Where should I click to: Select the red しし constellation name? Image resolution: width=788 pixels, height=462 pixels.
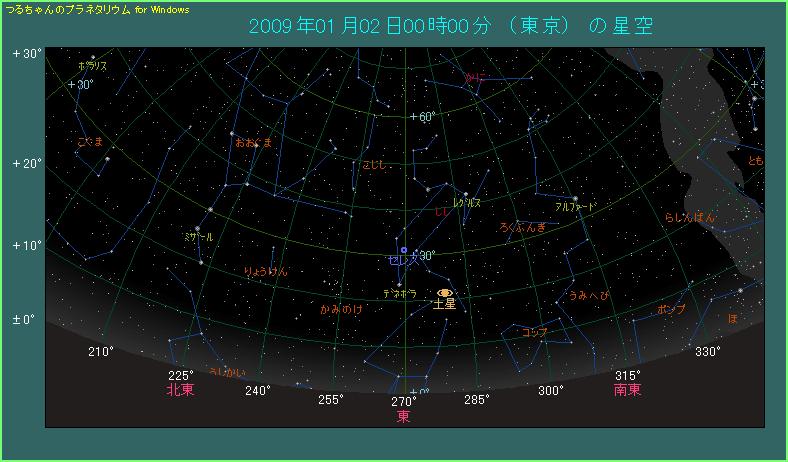click(x=442, y=213)
